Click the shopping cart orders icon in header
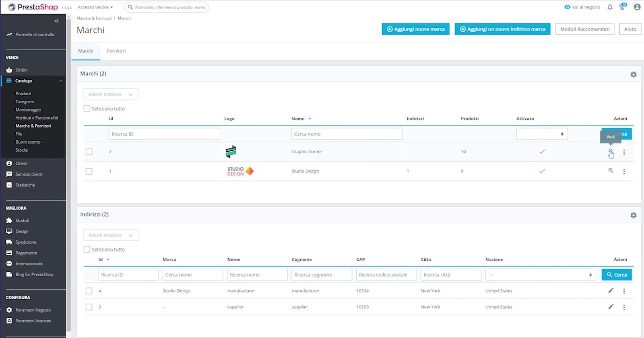 622,7
